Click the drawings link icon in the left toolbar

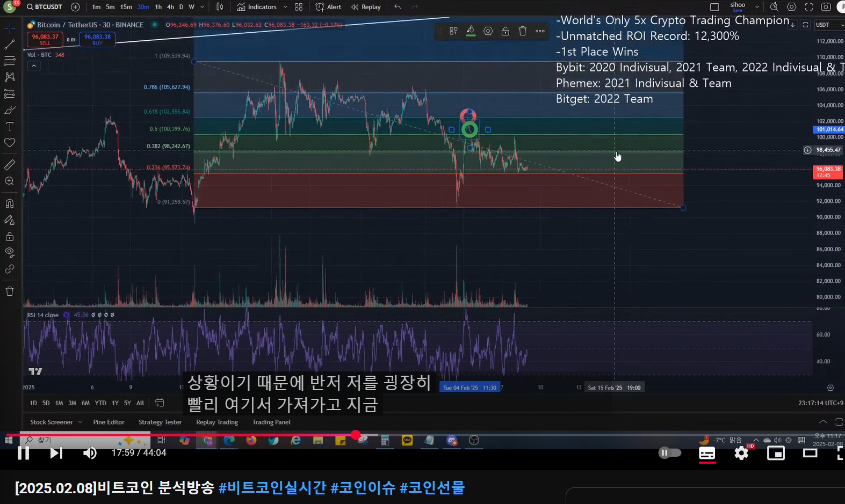[10, 269]
